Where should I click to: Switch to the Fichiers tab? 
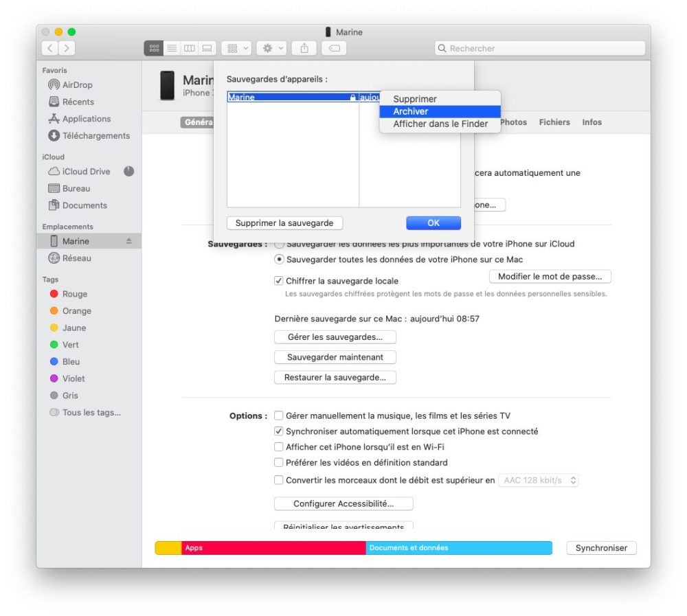pos(554,122)
